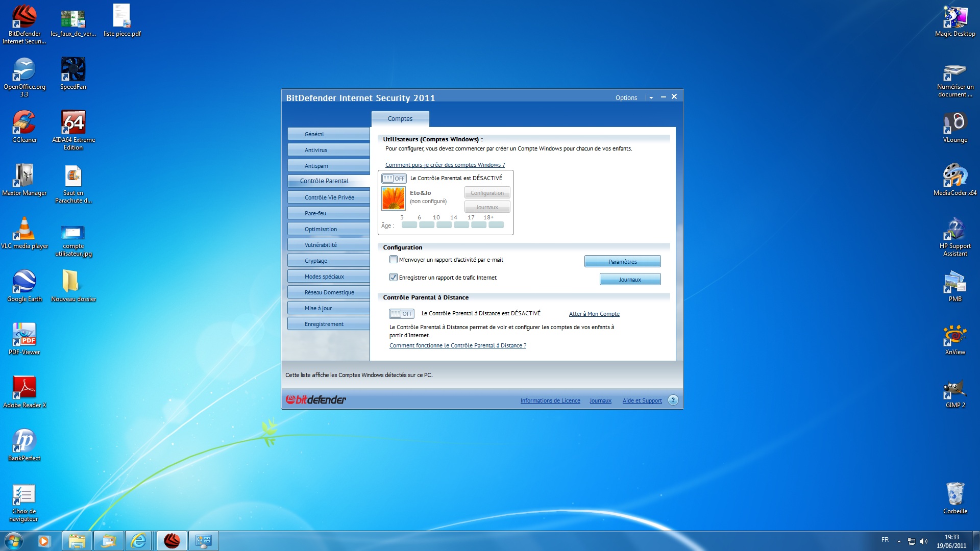
Task: Open Cryptage section
Action: click(329, 260)
